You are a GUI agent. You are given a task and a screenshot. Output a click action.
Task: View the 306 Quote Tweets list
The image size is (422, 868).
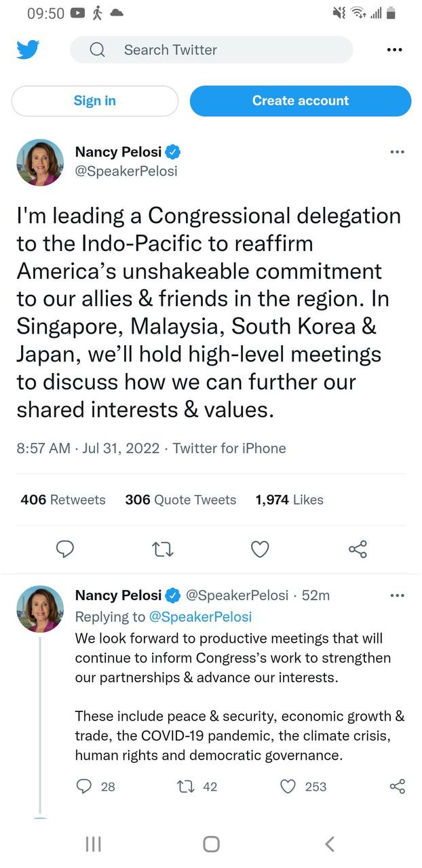[x=180, y=500]
